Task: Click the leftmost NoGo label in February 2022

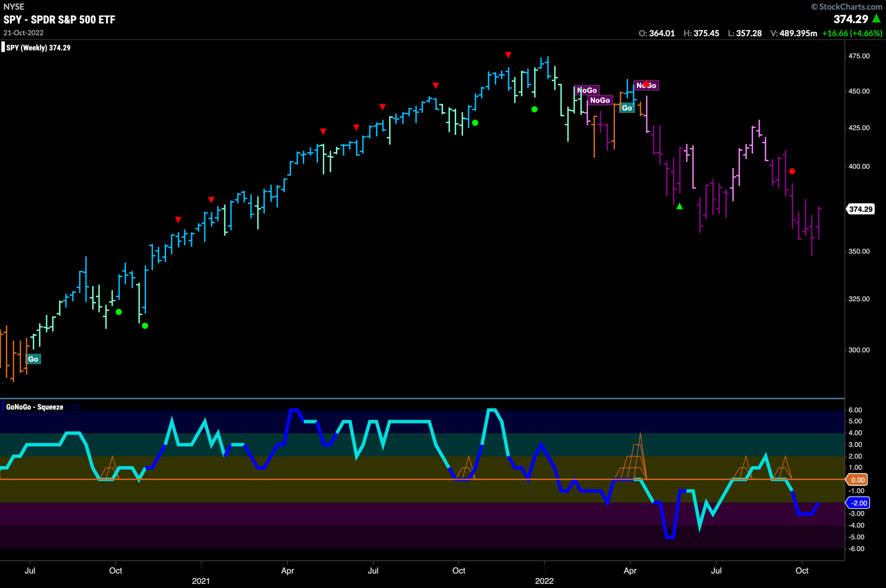Action: [587, 90]
